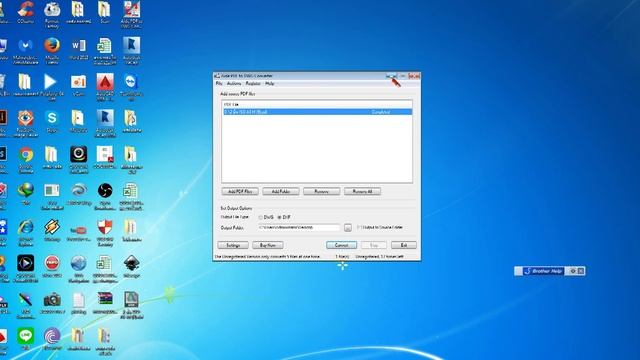Launch Malwarebytes Anti-Malware shortcut
Screen dimensions: 640x360
(x=26, y=45)
